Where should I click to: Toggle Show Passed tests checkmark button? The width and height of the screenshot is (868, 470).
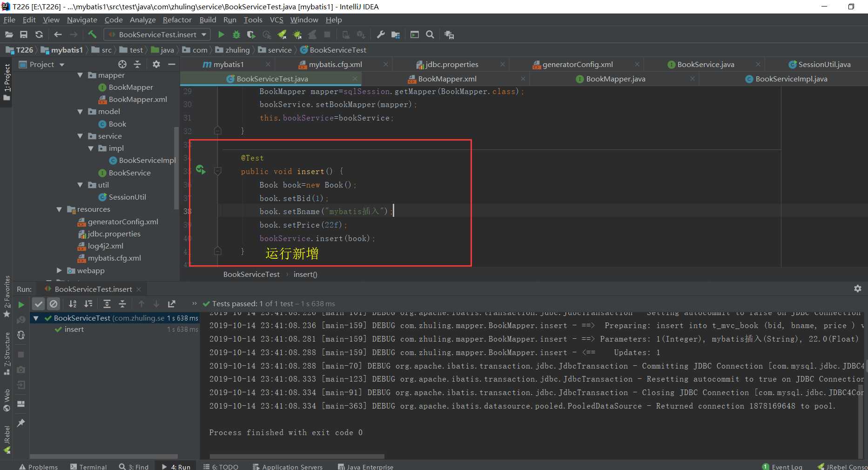39,304
